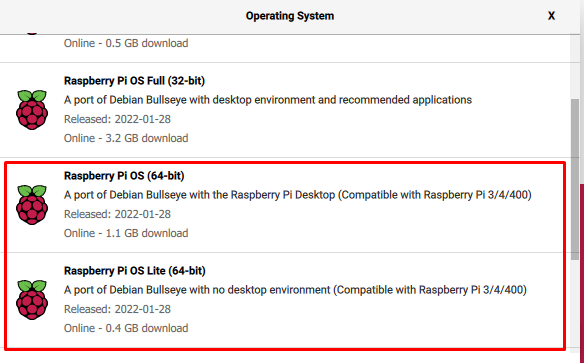Click the raspberry icon for OS Lite (64-bit)
Image resolution: width=584 pixels, height=363 pixels.
32,300
